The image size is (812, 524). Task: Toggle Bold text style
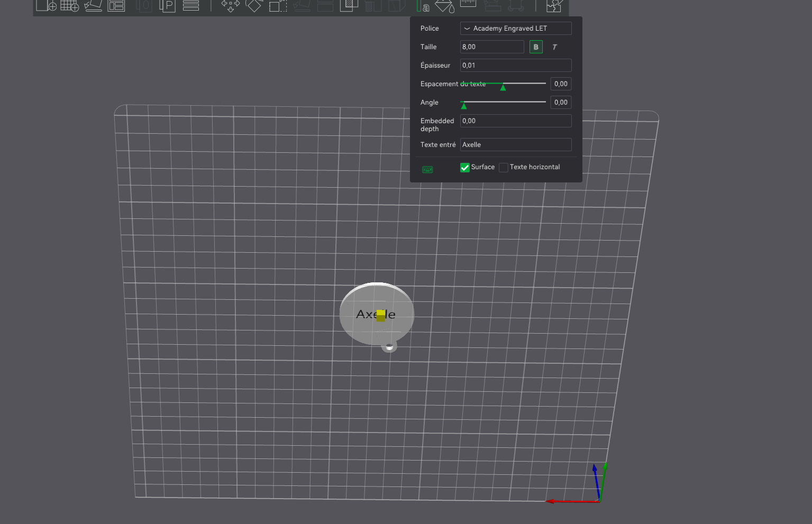tap(536, 47)
